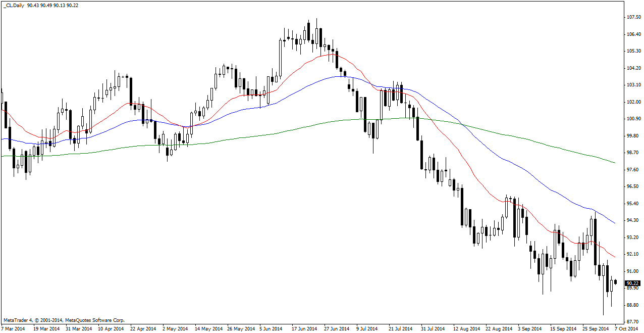This screenshot has width=644, height=333.
Task: Select the 3 Sep 2014 date label
Action: [x=529, y=329]
